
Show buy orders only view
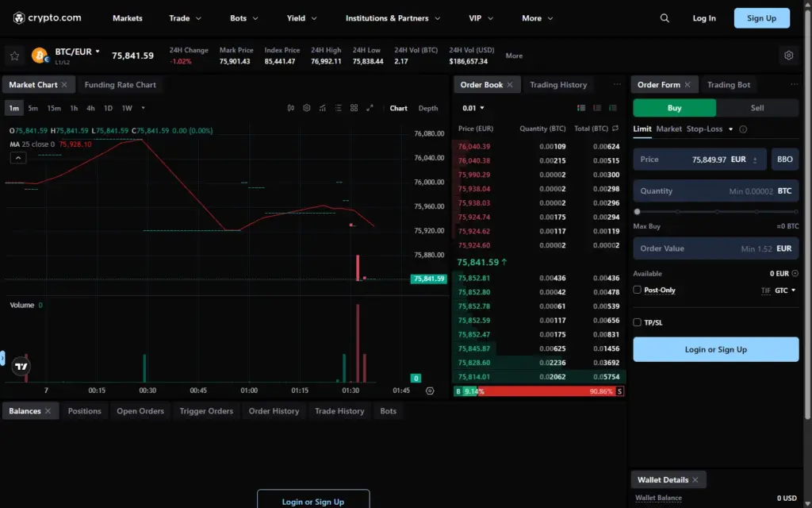point(613,108)
